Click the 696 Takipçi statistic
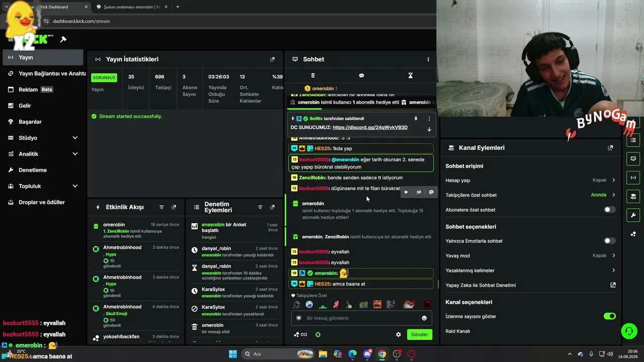The height and width of the screenshot is (362, 644). tap(163, 82)
